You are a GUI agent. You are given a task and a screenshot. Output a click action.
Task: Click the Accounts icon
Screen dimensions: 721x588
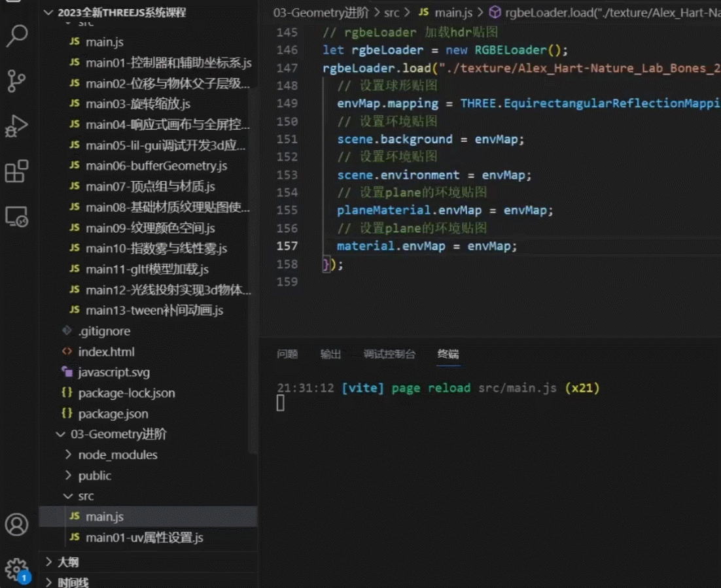[17, 525]
